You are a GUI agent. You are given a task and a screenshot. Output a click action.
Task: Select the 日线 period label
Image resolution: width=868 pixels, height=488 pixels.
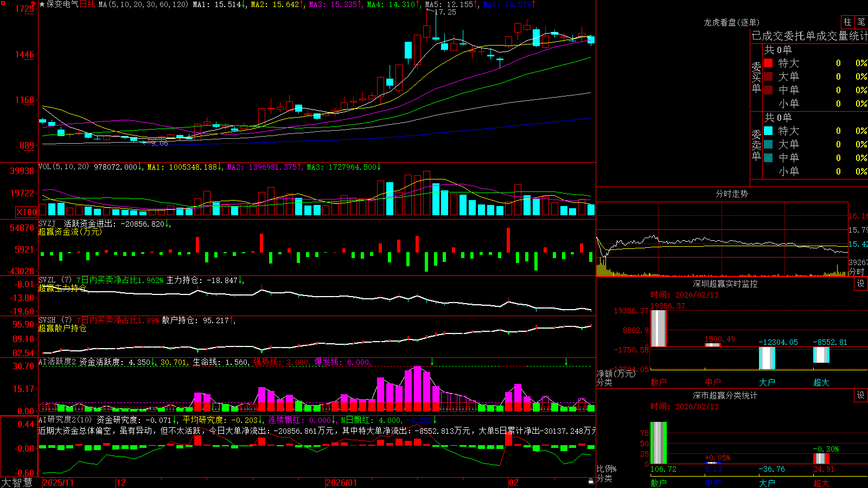[x=87, y=4]
